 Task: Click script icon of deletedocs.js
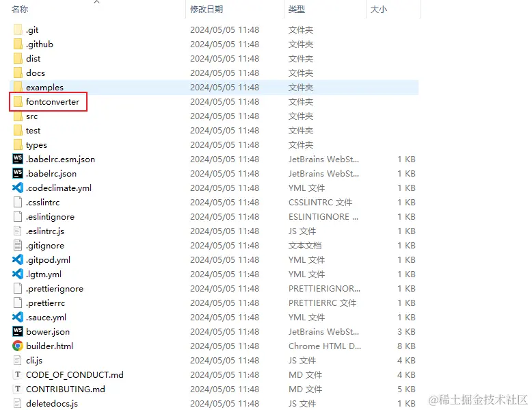coord(18,404)
